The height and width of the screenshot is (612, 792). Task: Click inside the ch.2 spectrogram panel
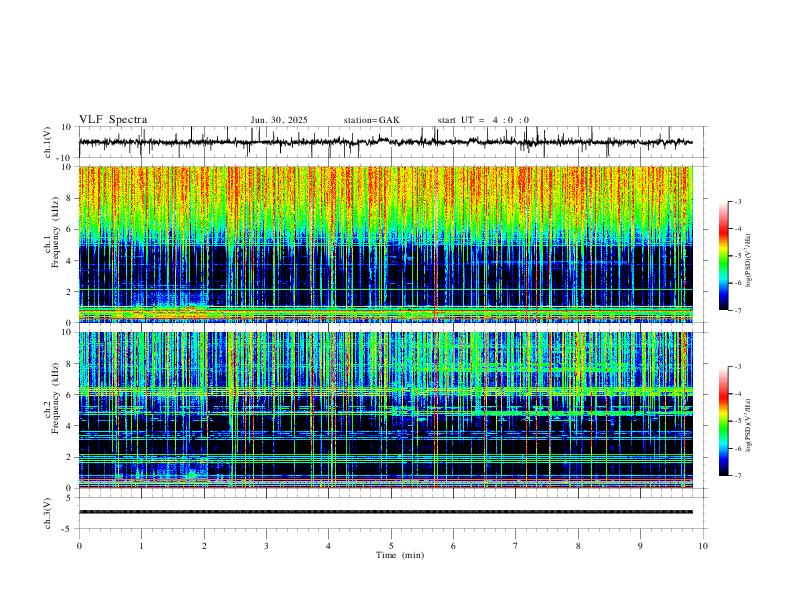click(x=386, y=410)
